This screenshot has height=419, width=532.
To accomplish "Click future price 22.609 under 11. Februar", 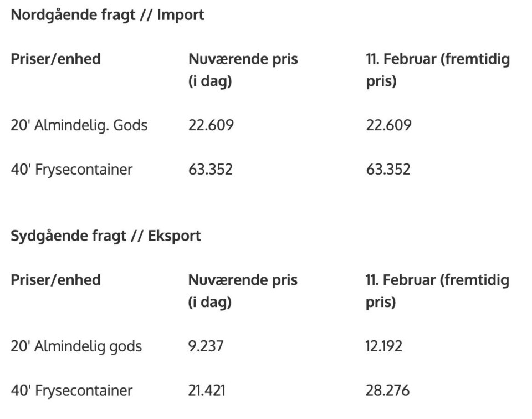I will [388, 125].
